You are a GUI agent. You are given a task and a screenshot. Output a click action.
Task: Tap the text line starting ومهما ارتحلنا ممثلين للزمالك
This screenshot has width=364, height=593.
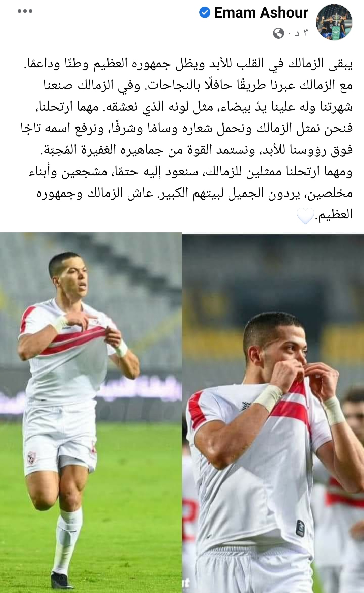point(190,172)
